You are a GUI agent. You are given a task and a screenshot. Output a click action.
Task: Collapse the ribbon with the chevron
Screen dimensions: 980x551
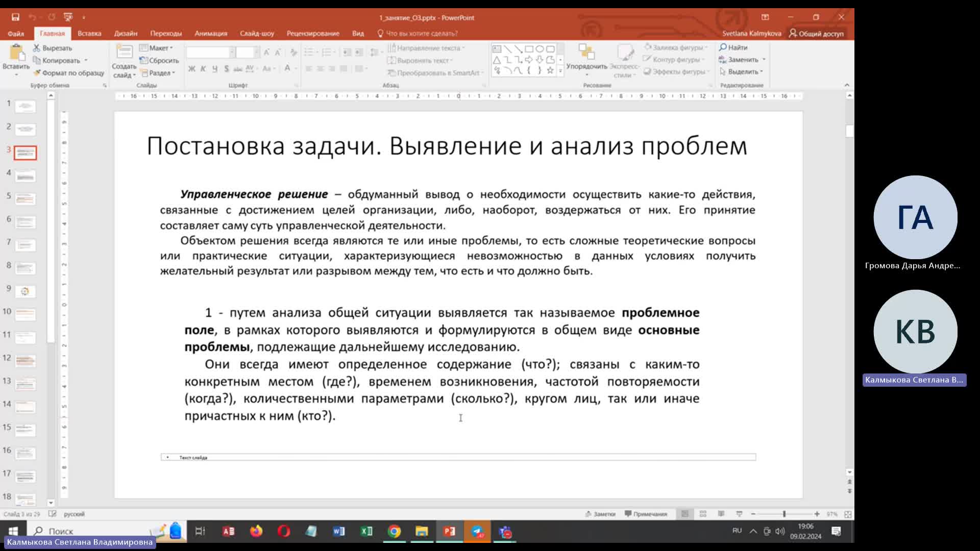[x=847, y=85]
